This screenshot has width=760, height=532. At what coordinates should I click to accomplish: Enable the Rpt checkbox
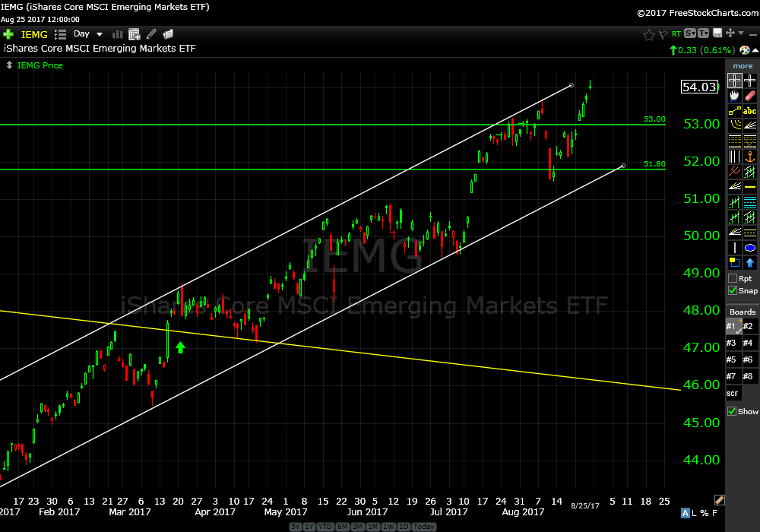[733, 278]
